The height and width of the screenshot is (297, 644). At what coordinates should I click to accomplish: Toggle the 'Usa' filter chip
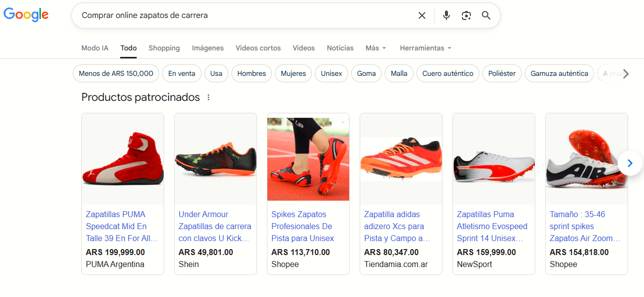[216, 73]
